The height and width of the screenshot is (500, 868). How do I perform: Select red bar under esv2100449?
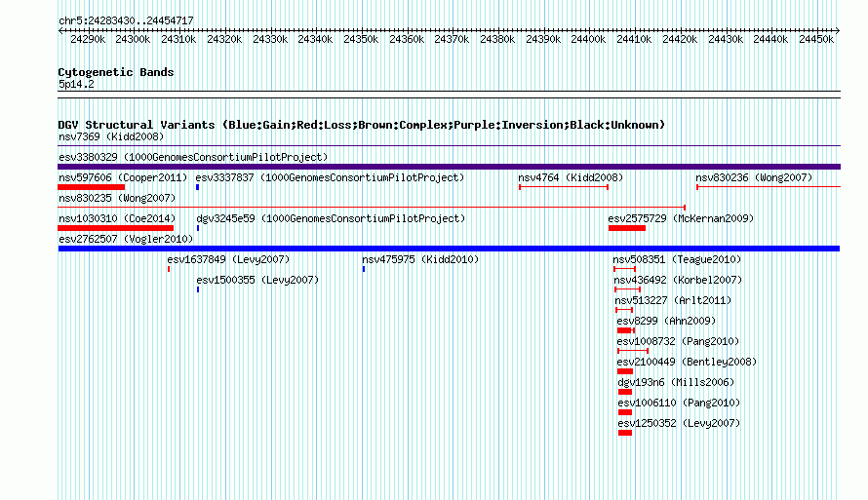[625, 371]
